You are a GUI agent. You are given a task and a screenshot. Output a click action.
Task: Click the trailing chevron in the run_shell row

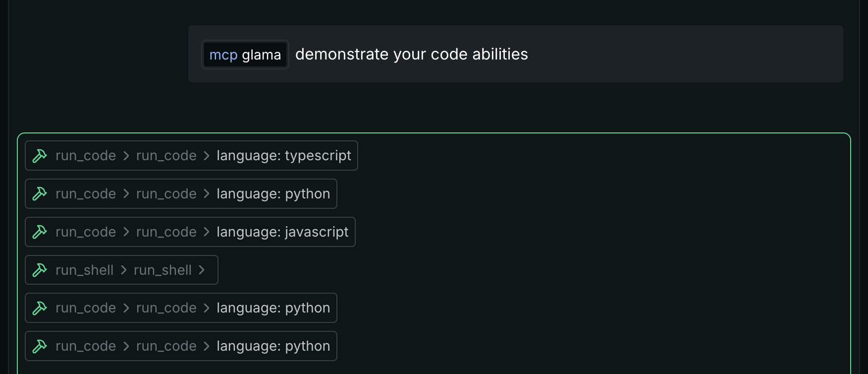tap(202, 270)
